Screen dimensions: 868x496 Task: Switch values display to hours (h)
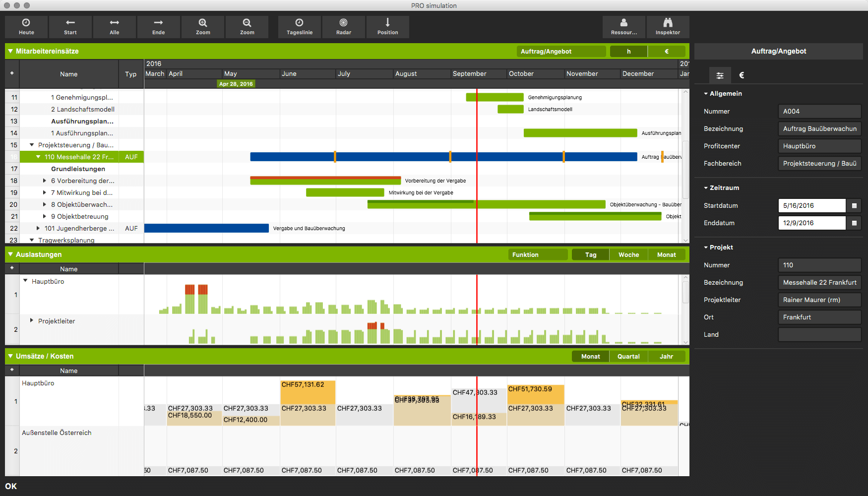click(628, 51)
